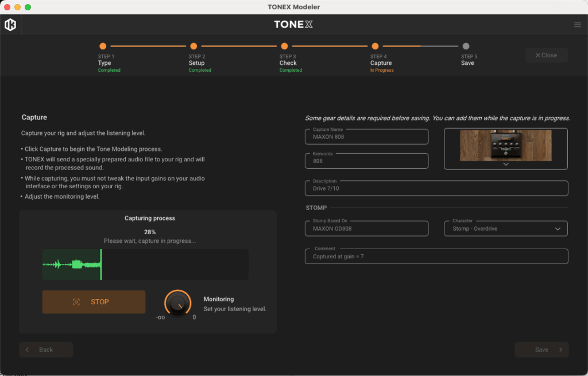Jump to Step 3 Check
Viewport: 588px width, 376px height.
click(290, 63)
